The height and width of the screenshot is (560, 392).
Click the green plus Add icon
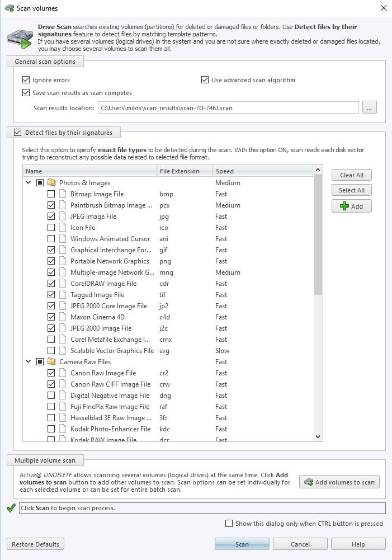click(344, 206)
